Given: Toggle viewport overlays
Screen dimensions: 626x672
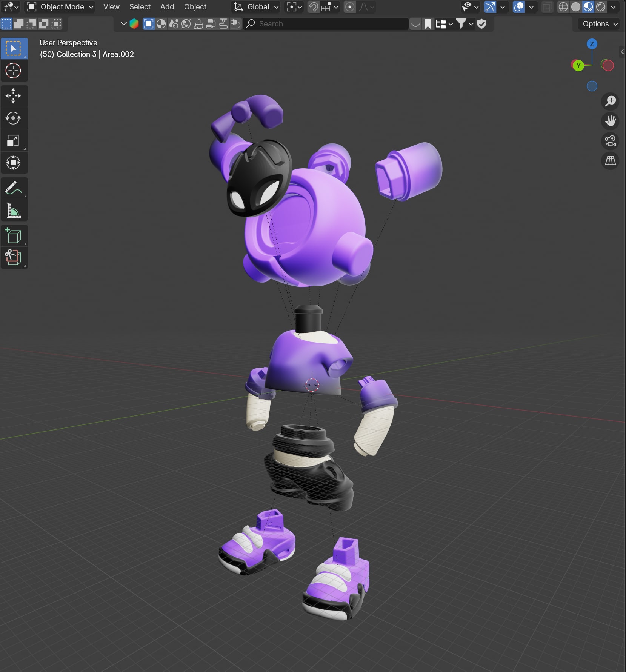Looking at the screenshot, I should [x=519, y=7].
